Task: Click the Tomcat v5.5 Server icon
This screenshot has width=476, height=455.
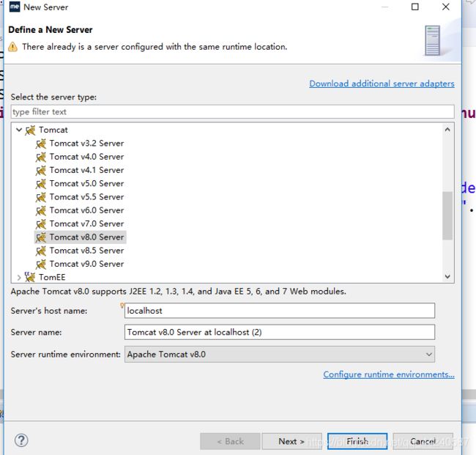Action: (41, 197)
